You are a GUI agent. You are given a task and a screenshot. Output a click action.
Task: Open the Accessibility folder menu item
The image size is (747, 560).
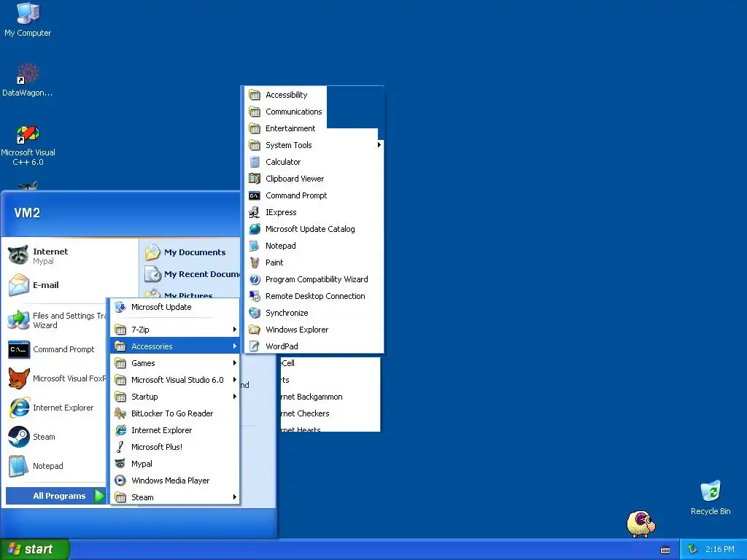pyautogui.click(x=285, y=95)
